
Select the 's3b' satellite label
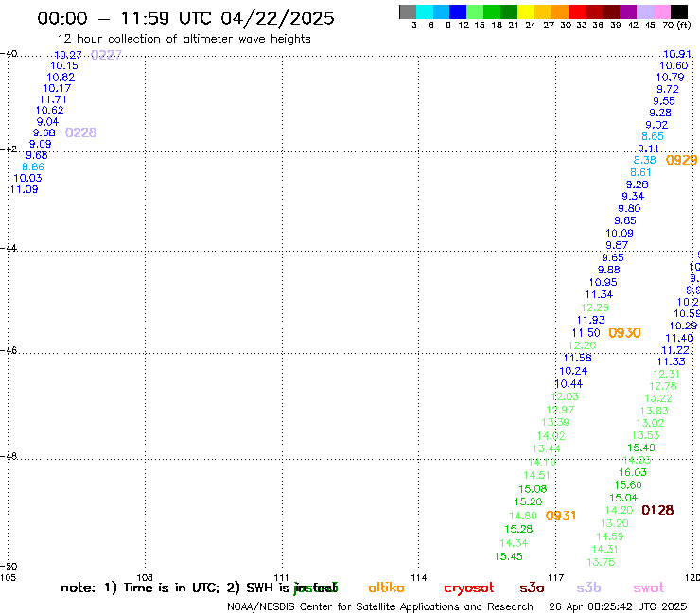click(x=588, y=588)
